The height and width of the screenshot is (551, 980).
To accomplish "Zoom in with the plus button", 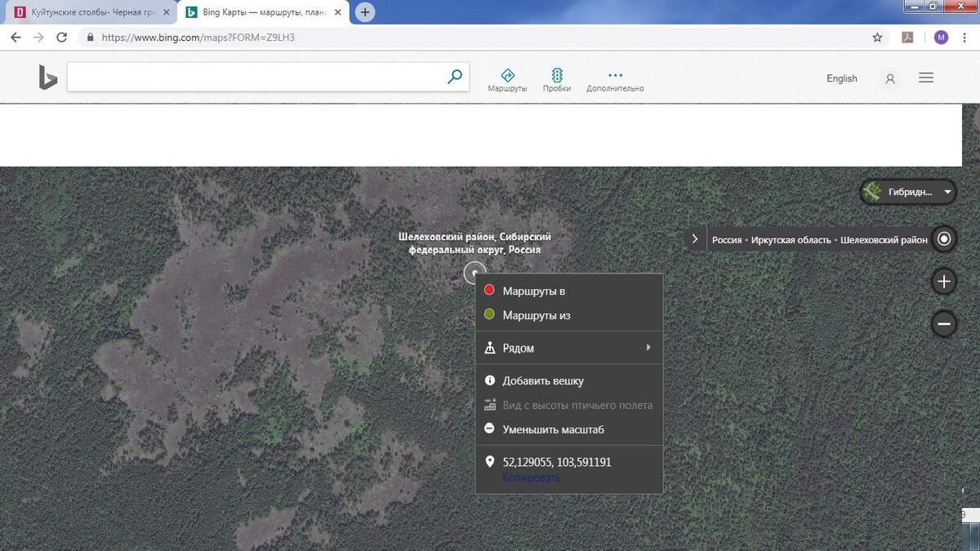I will pyautogui.click(x=944, y=282).
